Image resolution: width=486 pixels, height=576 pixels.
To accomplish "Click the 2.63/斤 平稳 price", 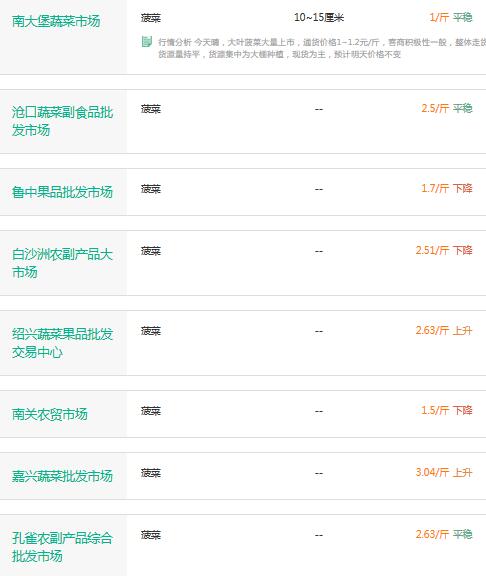I will click(x=444, y=534).
